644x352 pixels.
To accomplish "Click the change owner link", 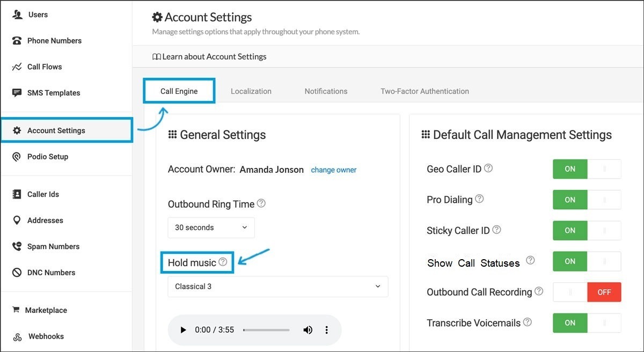I will [x=333, y=170].
